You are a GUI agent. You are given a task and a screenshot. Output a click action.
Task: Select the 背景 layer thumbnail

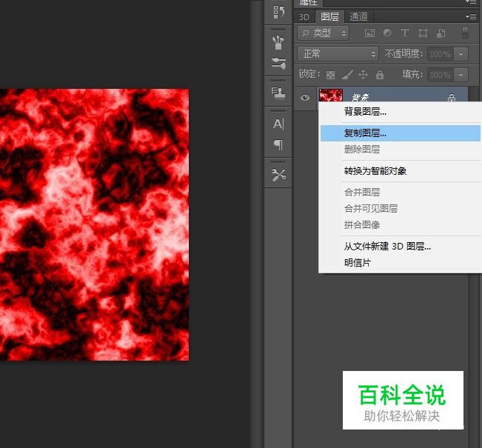pyautogui.click(x=331, y=96)
